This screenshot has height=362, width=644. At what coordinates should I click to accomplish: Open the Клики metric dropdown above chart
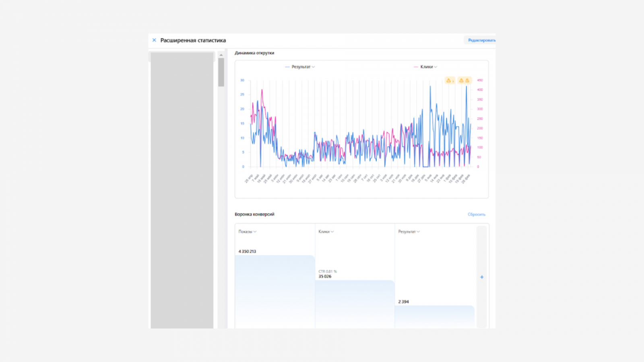[x=429, y=67]
